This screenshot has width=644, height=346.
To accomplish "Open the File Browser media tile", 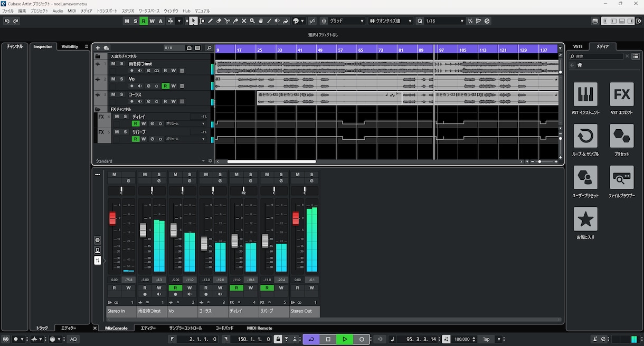I will point(622,178).
